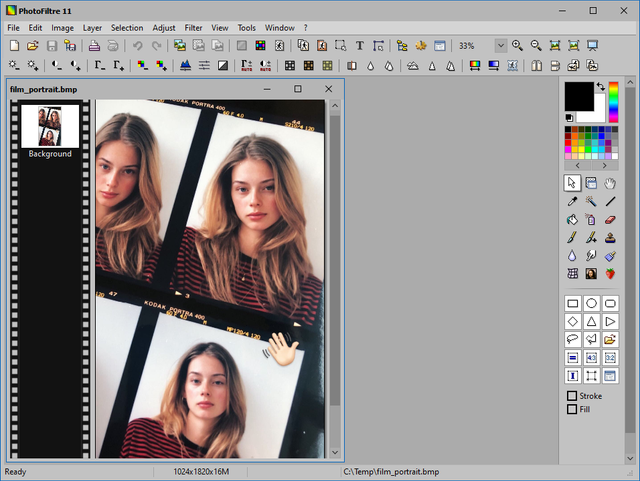The height and width of the screenshot is (481, 640).
Task: Select the Pipette eyedropper tool
Action: (x=572, y=201)
